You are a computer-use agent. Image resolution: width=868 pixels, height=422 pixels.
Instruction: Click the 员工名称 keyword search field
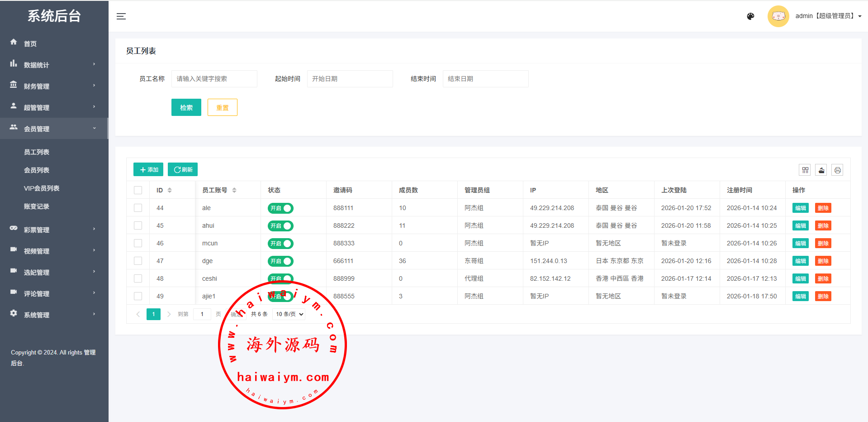tap(214, 79)
